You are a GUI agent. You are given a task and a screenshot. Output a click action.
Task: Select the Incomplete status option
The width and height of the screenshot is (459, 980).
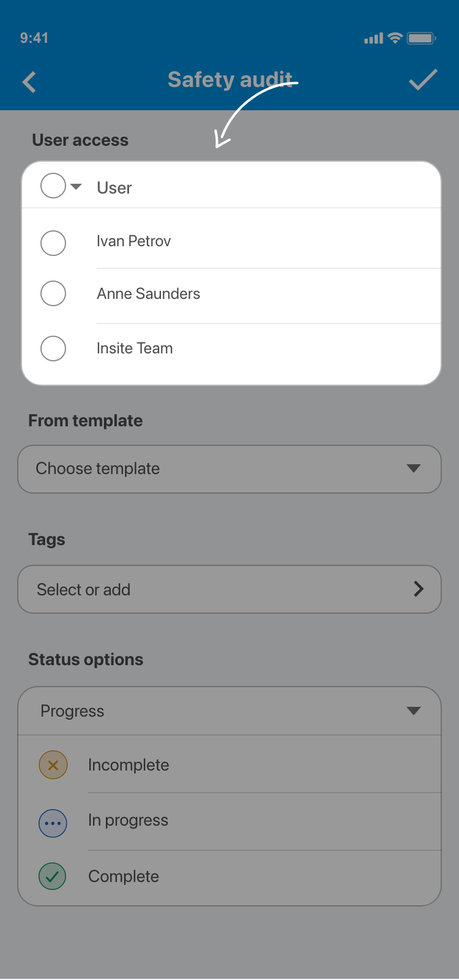129,765
